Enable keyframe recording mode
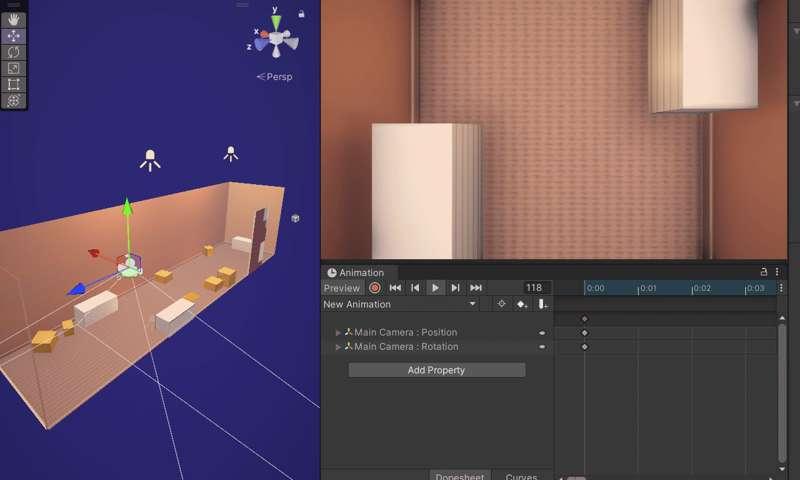This screenshot has width=800, height=480. [374, 288]
